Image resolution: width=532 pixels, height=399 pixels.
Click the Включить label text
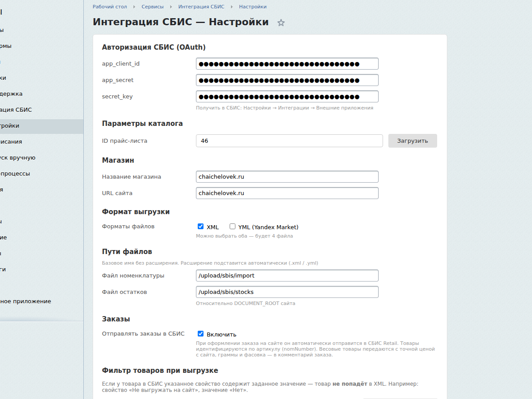pyautogui.click(x=222, y=334)
